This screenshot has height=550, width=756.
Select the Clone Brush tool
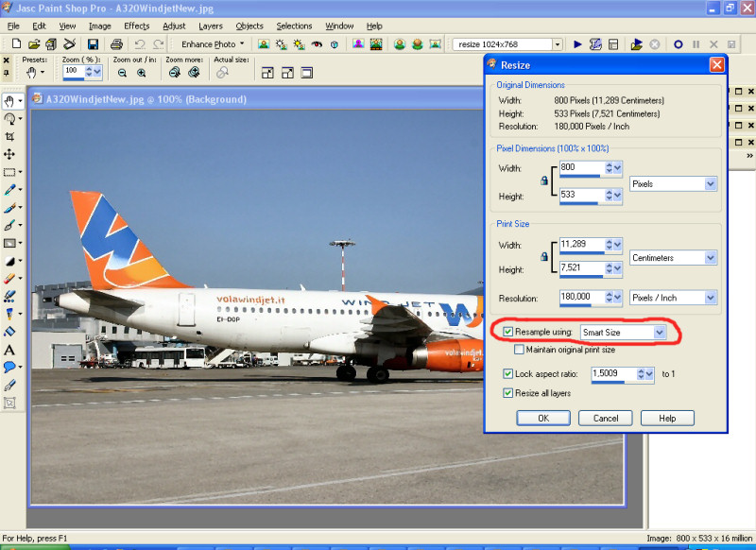(9, 225)
